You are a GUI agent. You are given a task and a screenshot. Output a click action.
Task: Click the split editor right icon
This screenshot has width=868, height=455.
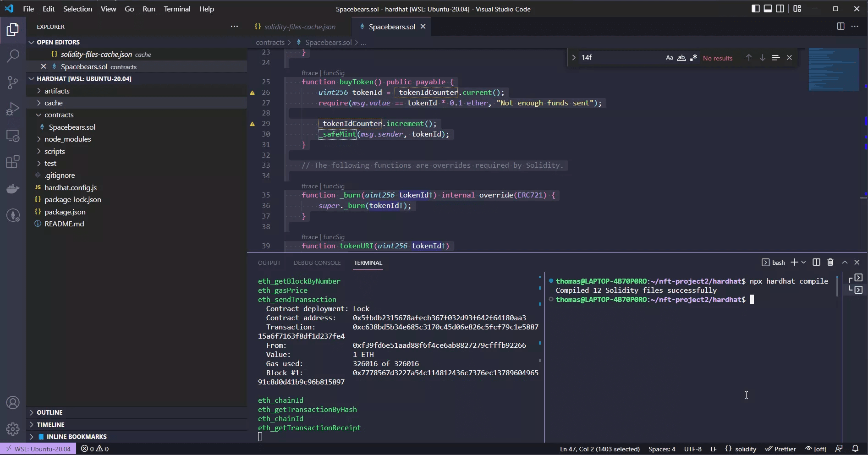point(841,27)
